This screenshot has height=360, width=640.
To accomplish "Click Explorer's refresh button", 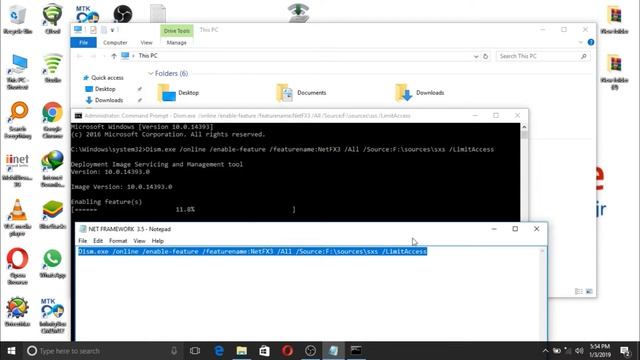I will coord(485,56).
